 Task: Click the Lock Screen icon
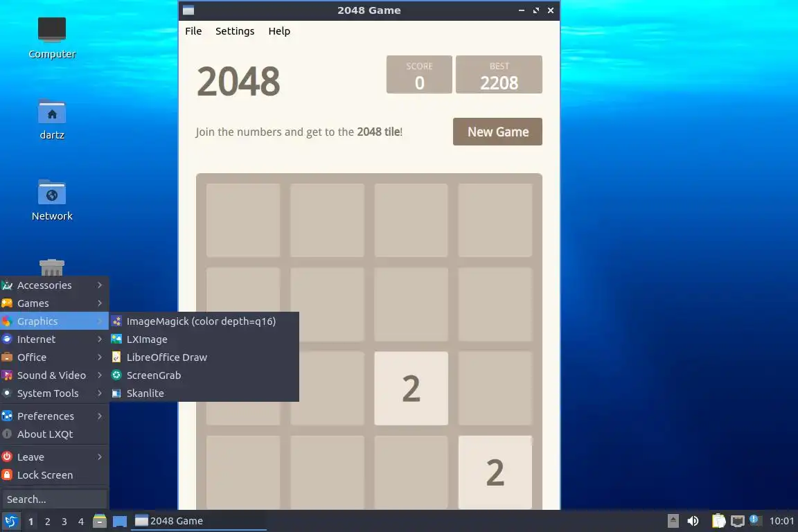tap(7, 475)
